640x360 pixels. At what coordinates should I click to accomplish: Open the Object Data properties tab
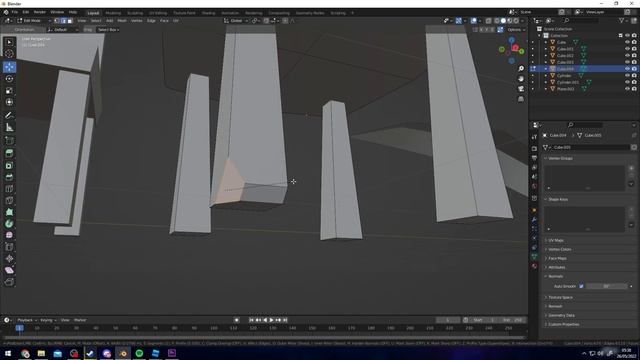pos(534,256)
